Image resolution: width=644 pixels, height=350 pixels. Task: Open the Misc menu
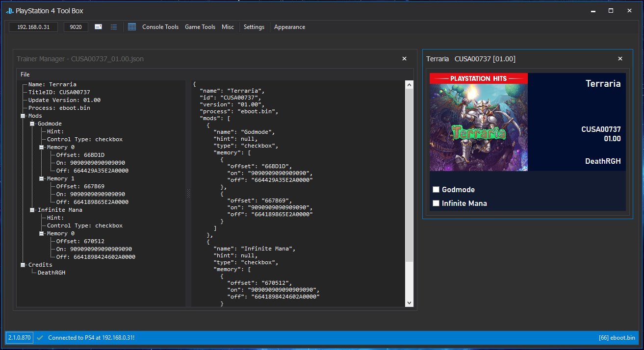click(228, 27)
